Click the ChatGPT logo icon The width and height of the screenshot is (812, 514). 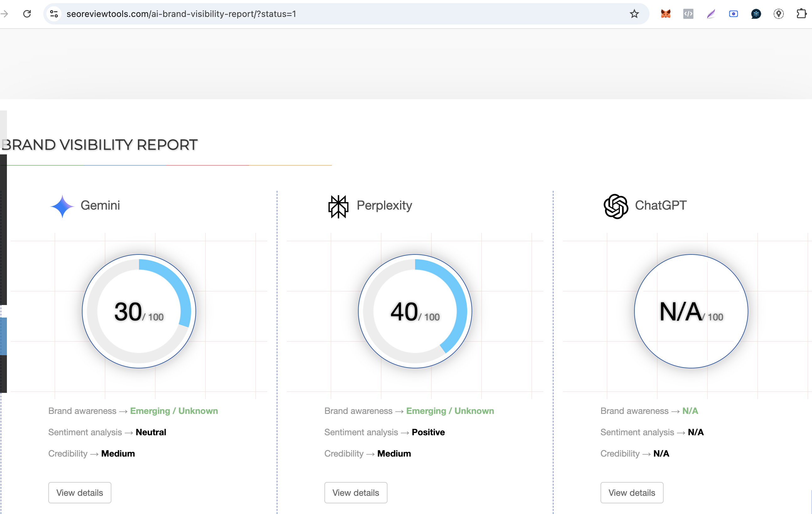(x=615, y=206)
